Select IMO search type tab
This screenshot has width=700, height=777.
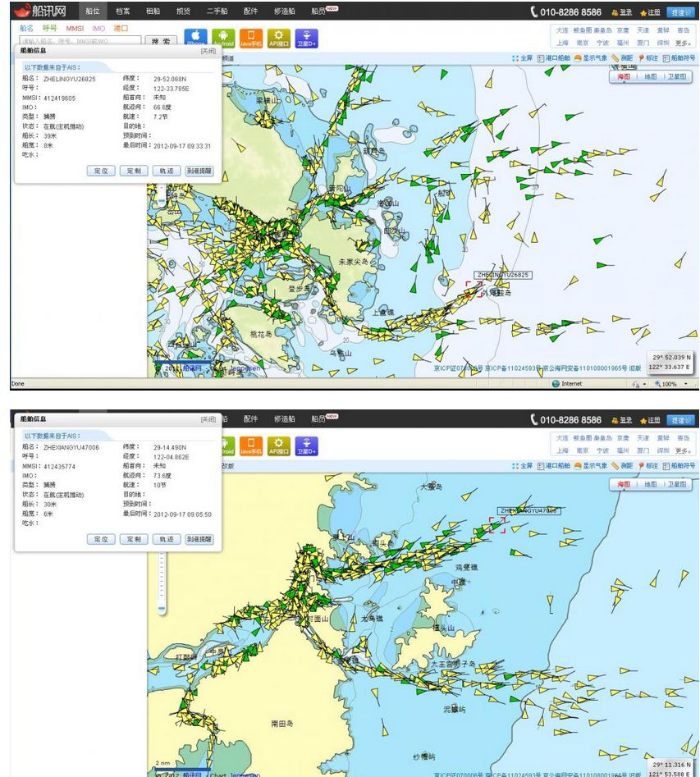click(x=98, y=28)
